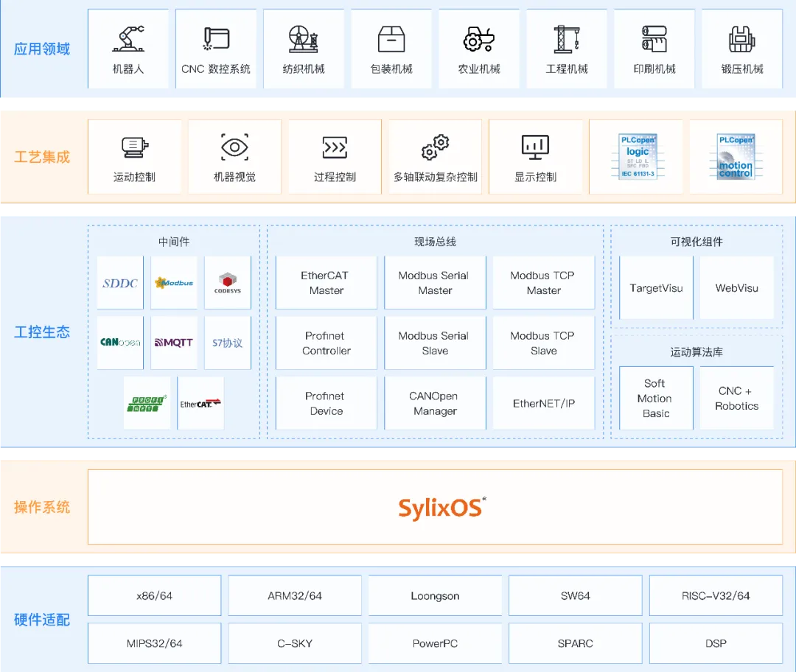Select the EtherCAT Master tile
Viewport: 796px width, 672px height.
(x=326, y=283)
